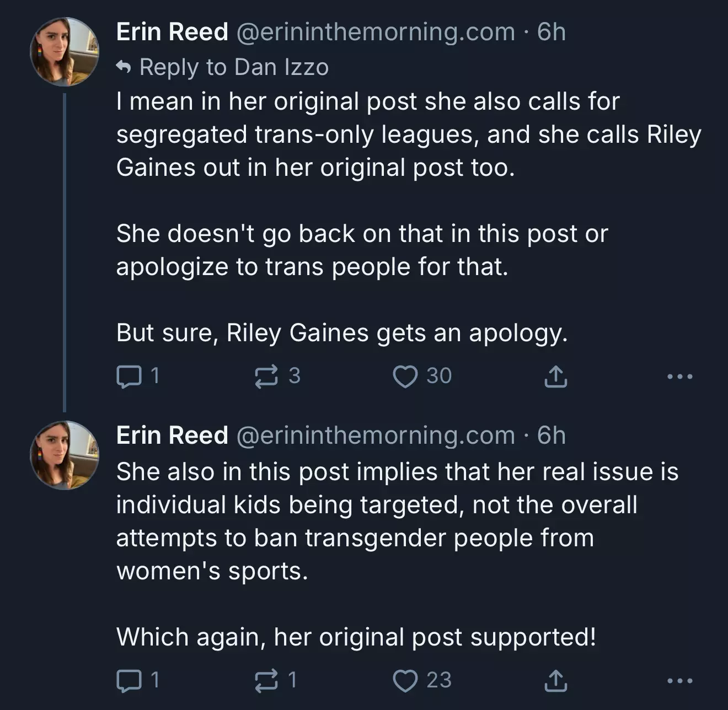This screenshot has width=728, height=710.
Task: Like the first post with 30 likes
Action: pyautogui.click(x=405, y=376)
